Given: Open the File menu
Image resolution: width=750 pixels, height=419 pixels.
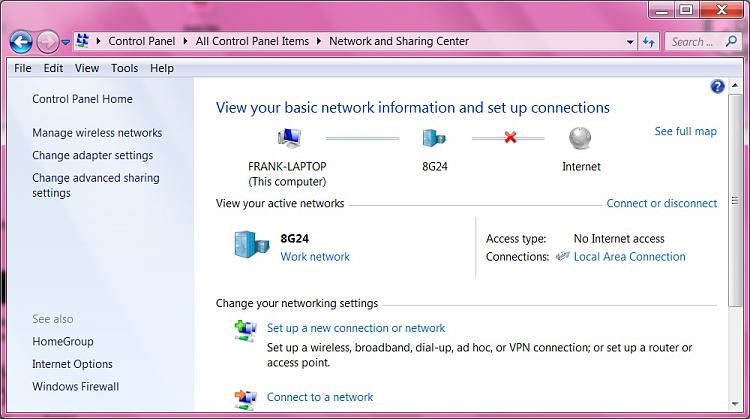Looking at the screenshot, I should [22, 68].
